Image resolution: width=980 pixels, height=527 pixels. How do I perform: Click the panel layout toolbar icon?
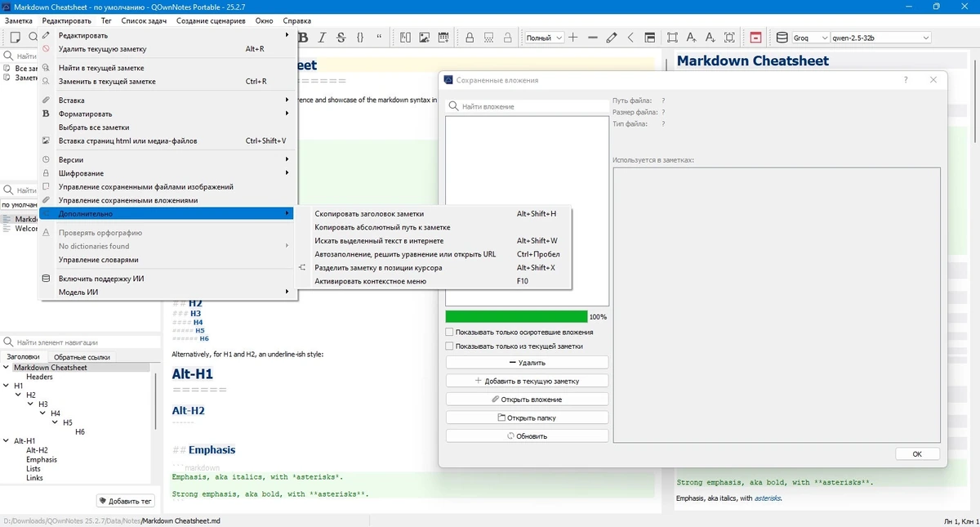point(650,38)
